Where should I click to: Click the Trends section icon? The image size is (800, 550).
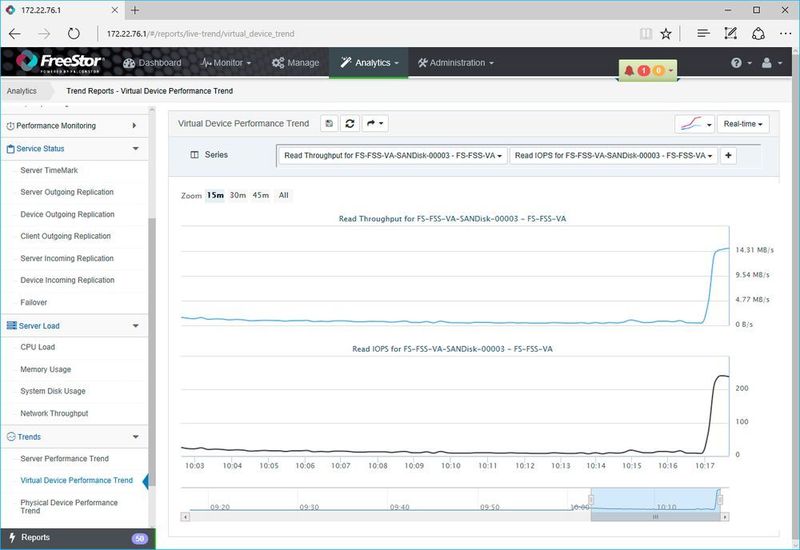point(11,437)
